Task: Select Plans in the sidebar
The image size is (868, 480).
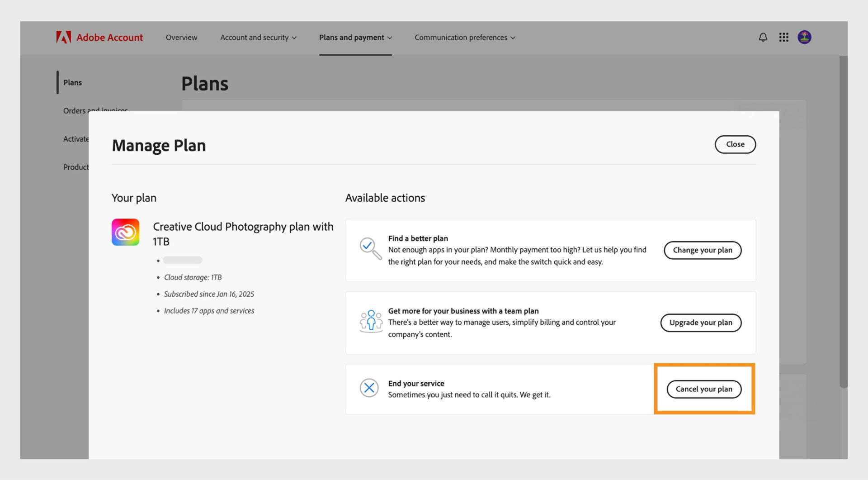Action: (x=72, y=82)
